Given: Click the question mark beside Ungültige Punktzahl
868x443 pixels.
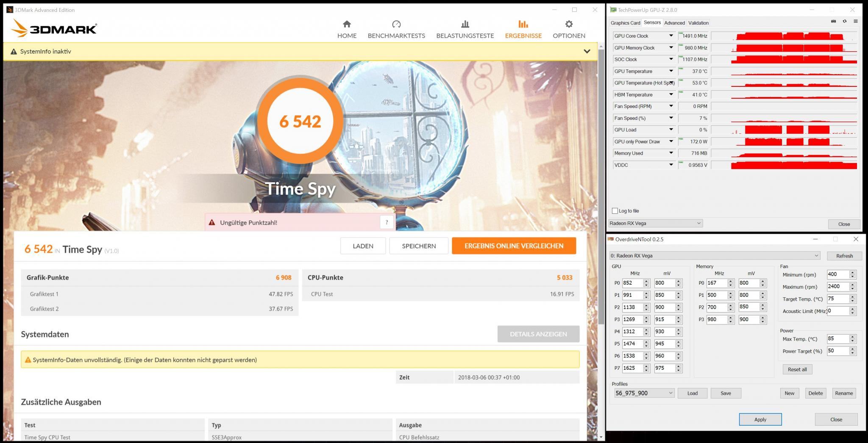Looking at the screenshot, I should point(387,222).
